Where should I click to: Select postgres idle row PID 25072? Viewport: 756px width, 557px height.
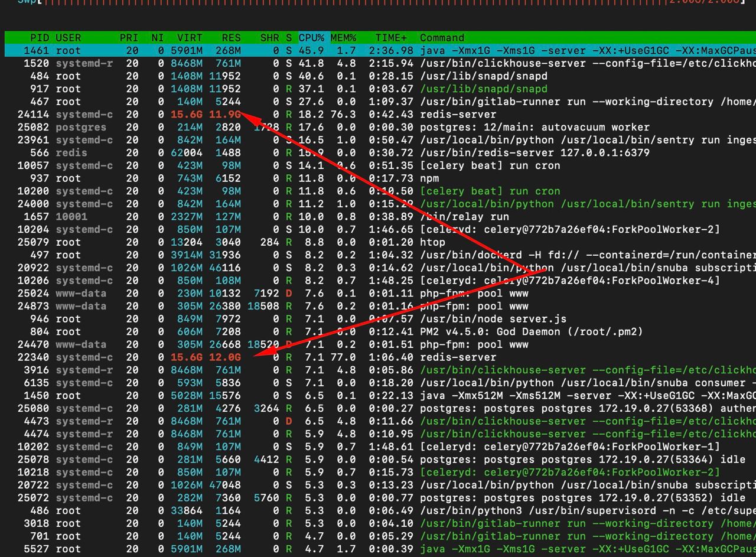380,498
